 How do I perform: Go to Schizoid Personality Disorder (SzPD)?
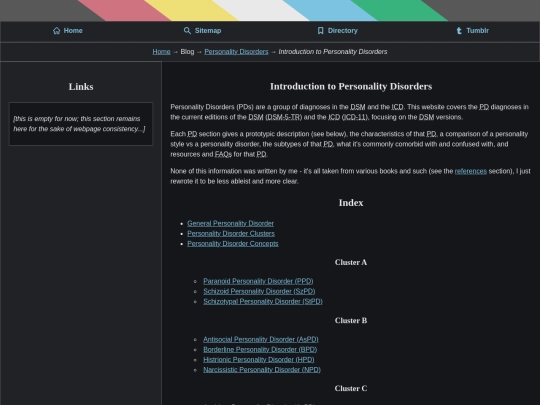259,291
